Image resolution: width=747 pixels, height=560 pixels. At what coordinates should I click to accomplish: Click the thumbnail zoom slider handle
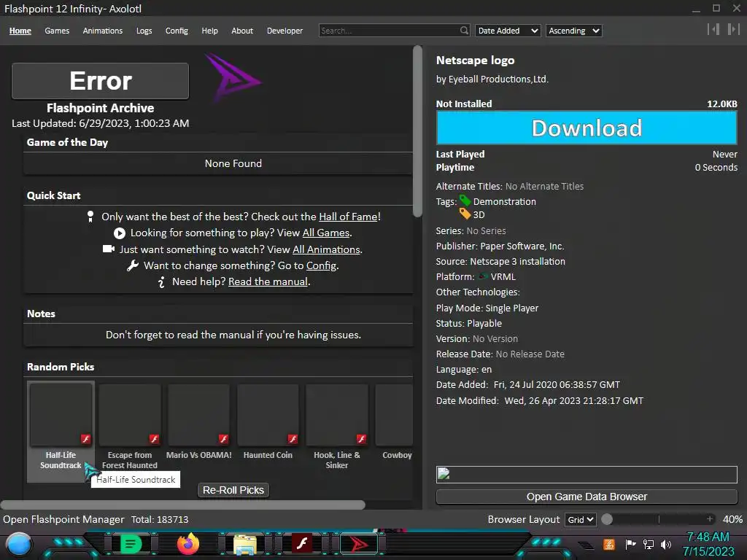click(607, 519)
